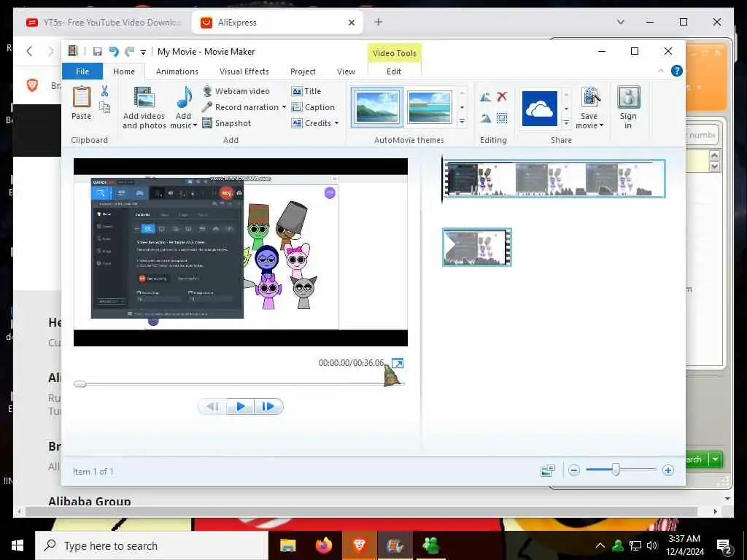747x560 pixels.
Task: Show hidden system tray icons
Action: coord(600,545)
